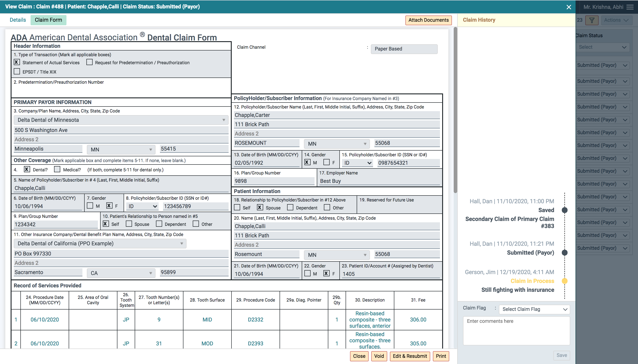The width and height of the screenshot is (638, 364).
Task: Click Edit & Resubmit at the bottom
Action: pyautogui.click(x=410, y=356)
